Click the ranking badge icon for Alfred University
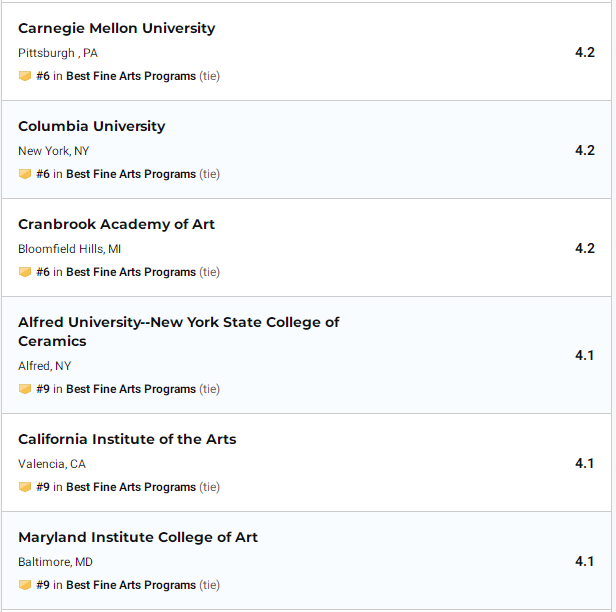 25,389
